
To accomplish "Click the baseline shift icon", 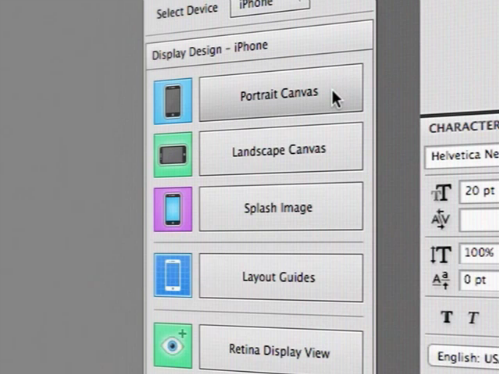I will (441, 280).
